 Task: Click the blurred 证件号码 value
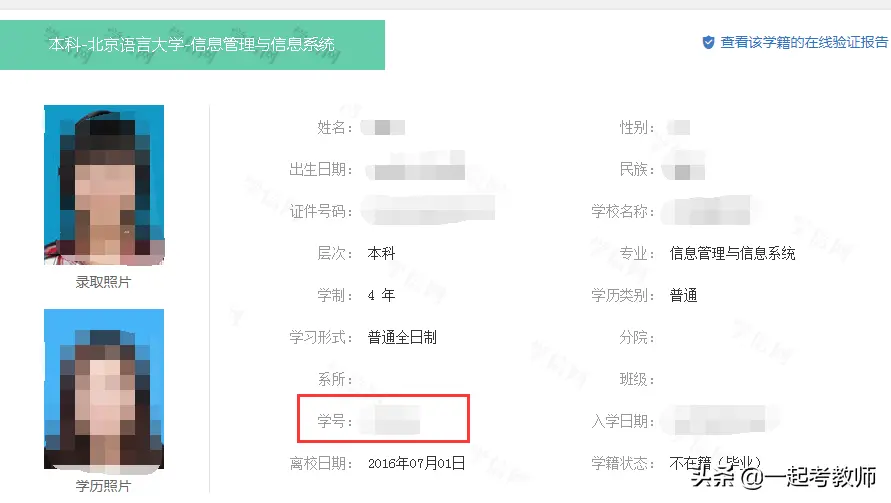pyautogui.click(x=430, y=211)
